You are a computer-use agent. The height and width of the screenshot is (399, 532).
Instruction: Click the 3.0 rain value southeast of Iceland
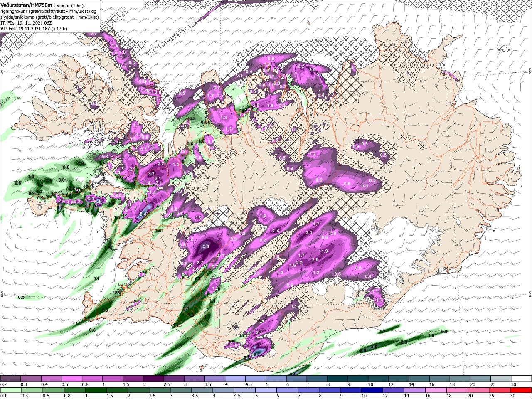click(x=374, y=347)
